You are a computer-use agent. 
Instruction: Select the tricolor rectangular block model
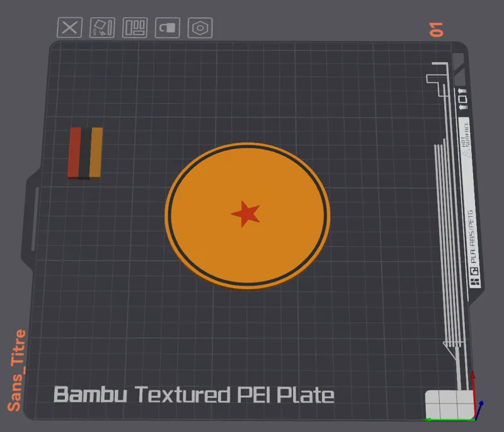tap(85, 153)
